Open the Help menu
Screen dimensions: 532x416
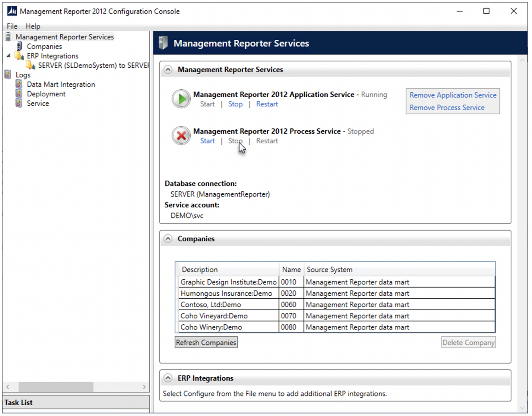[33, 26]
